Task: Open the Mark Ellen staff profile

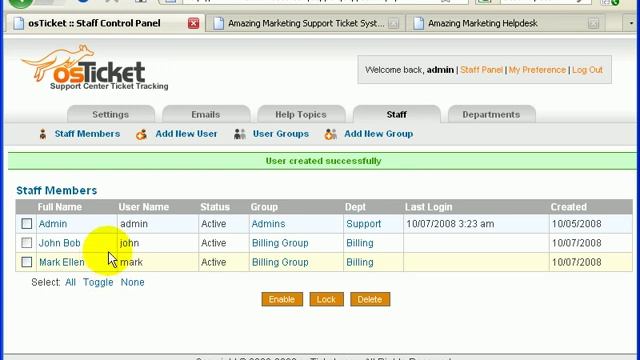Action: (x=62, y=262)
